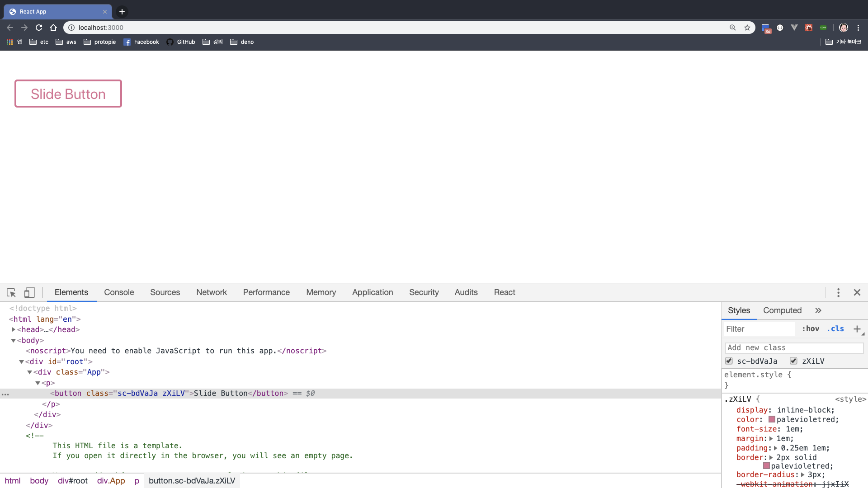Click the new style rule plus icon

tap(857, 329)
